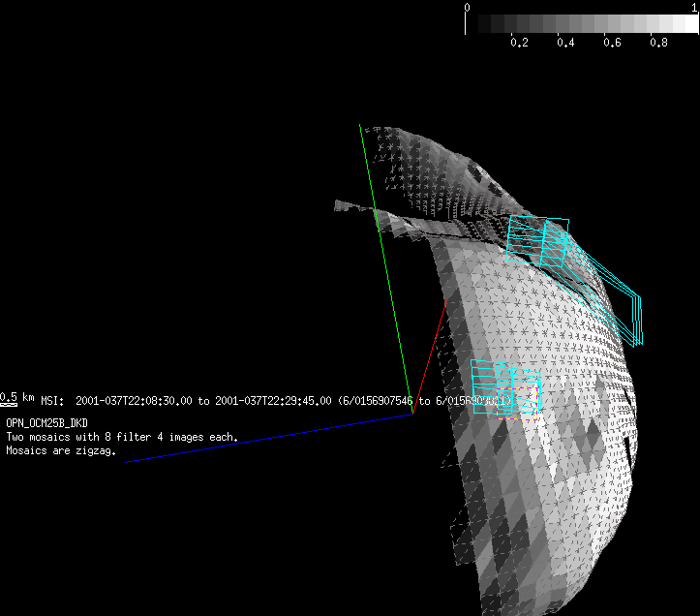Screen dimensions: 700x616
Task: Click the 'Mosaics are zigzag.' note
Action: pyautogui.click(x=60, y=450)
